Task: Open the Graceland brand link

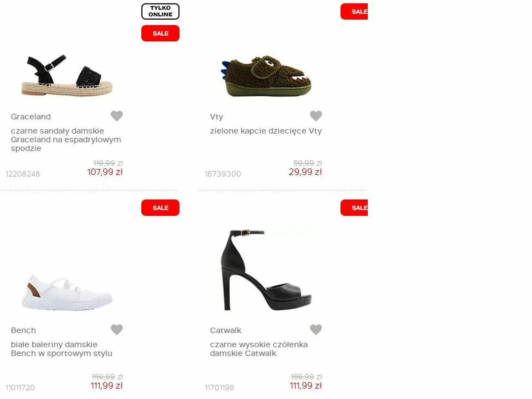Action: point(31,117)
